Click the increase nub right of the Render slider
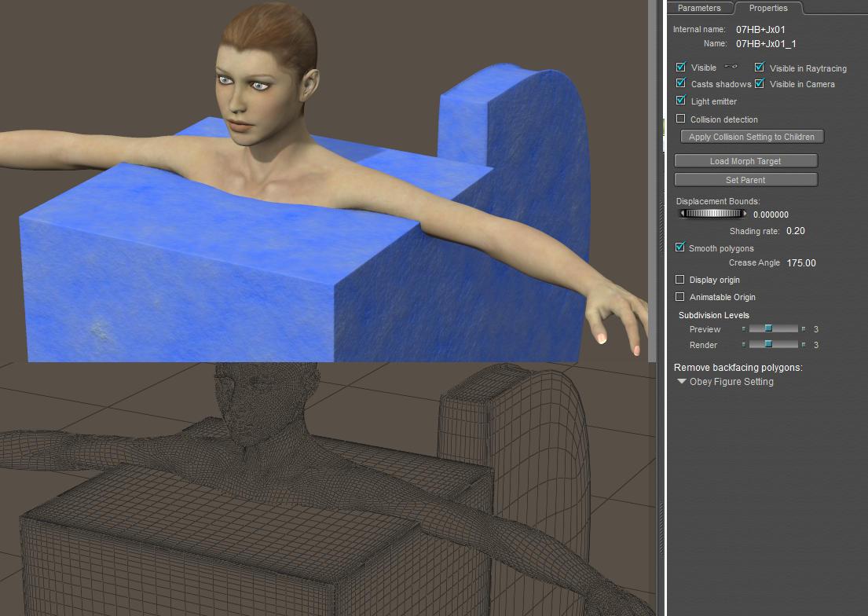The image size is (868, 616). click(804, 345)
